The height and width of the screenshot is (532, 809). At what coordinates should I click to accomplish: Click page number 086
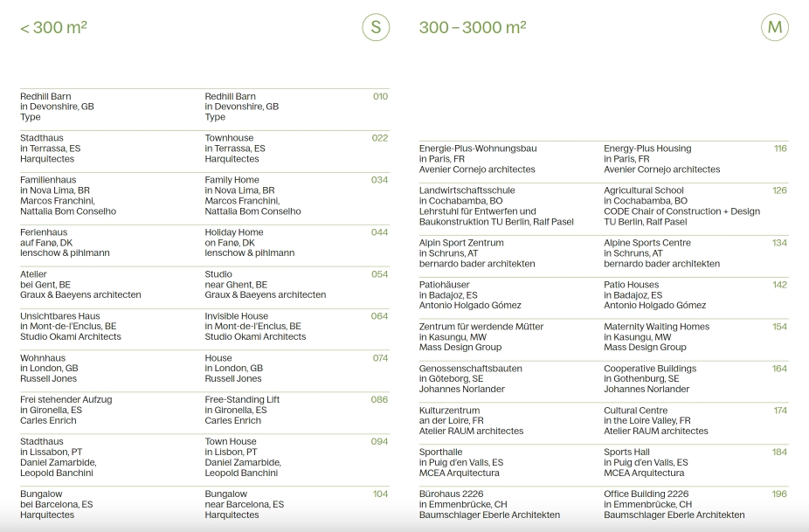point(379,399)
